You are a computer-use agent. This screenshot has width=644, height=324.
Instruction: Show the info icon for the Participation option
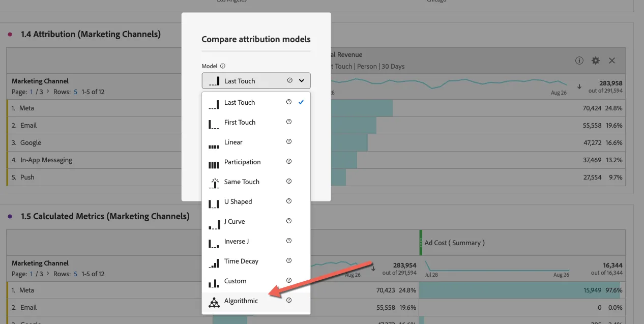tap(289, 162)
